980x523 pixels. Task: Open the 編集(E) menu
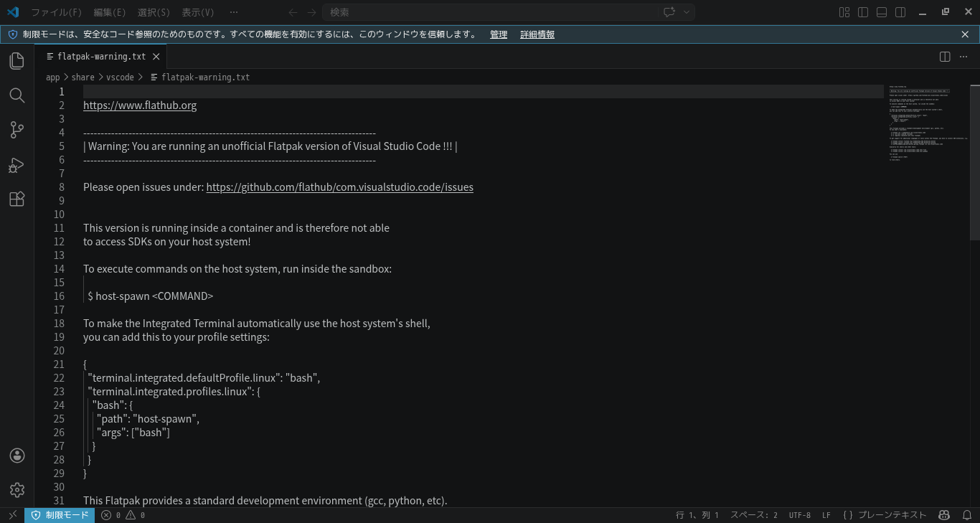[109, 12]
